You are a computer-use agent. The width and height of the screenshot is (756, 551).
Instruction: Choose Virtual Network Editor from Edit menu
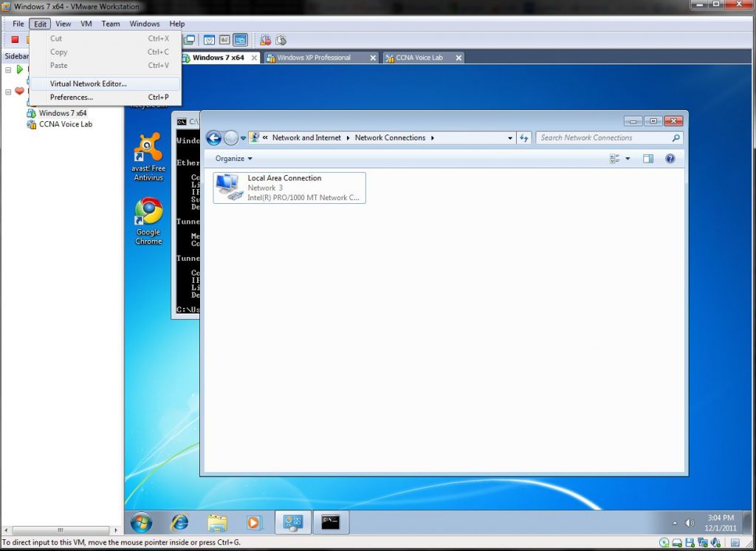[x=106, y=83]
